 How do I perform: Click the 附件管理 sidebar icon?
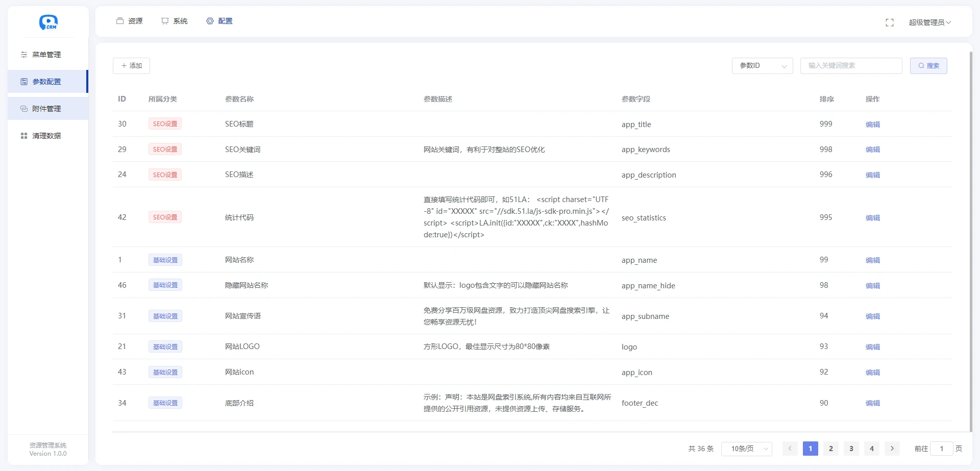[x=24, y=109]
